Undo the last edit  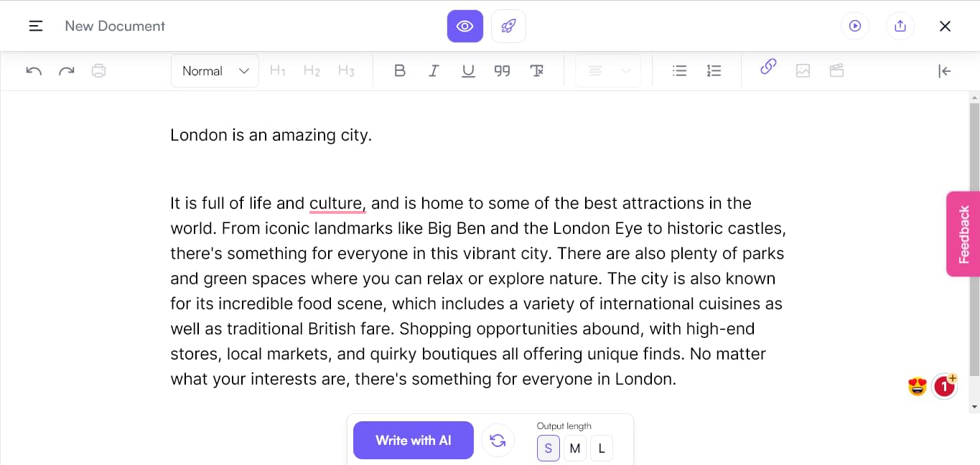33,70
